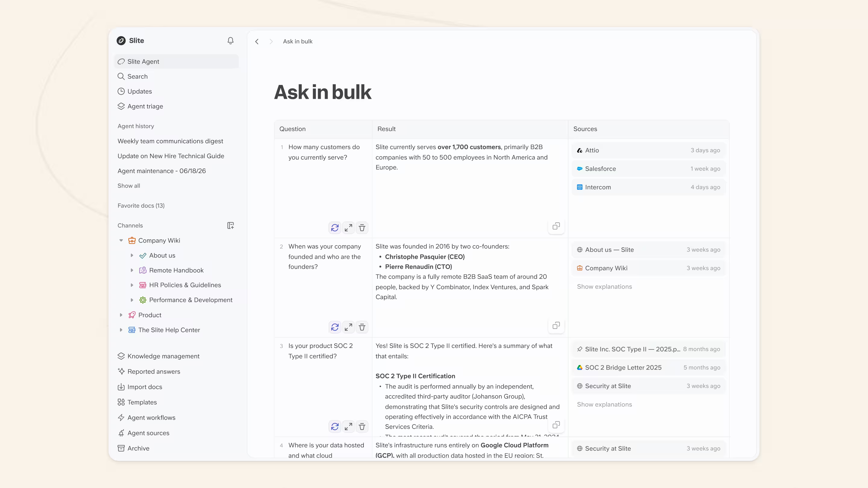Screen dimensions: 868x488
Task: Click the Ask in bulk breadcrumb
Action: (297, 42)
